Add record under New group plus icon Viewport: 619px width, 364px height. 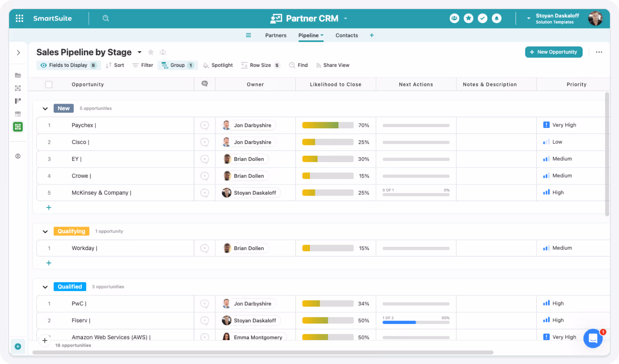[49, 208]
